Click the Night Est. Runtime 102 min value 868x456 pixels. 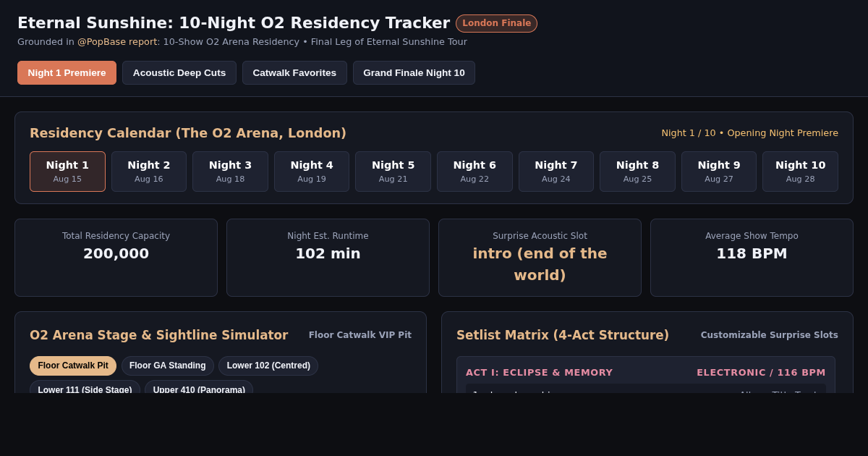click(328, 253)
